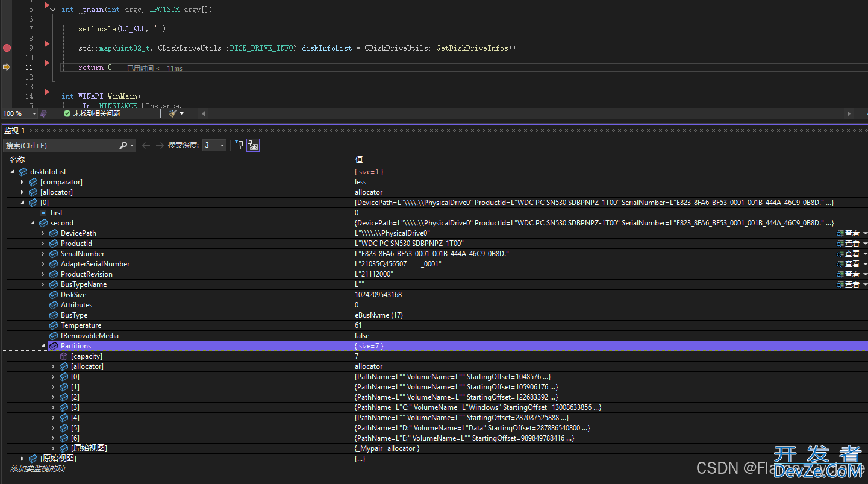Expand partition [3] node
This screenshot has width=868, height=484.
(54, 407)
